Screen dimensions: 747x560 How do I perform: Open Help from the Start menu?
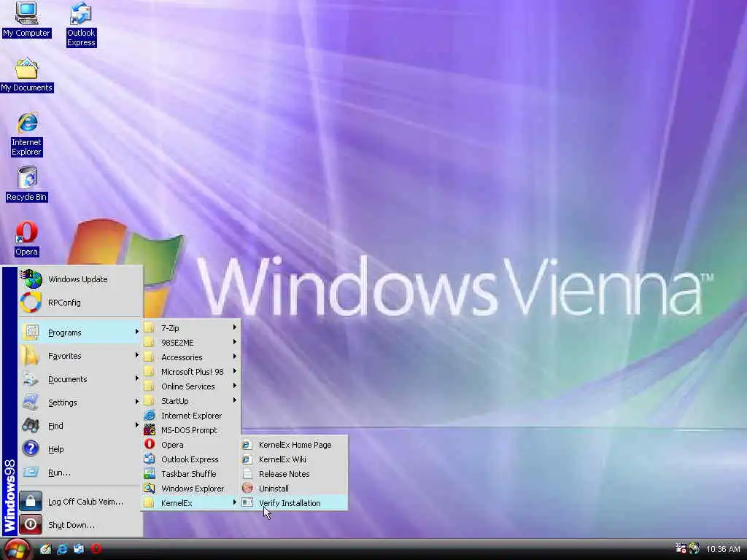[80, 449]
